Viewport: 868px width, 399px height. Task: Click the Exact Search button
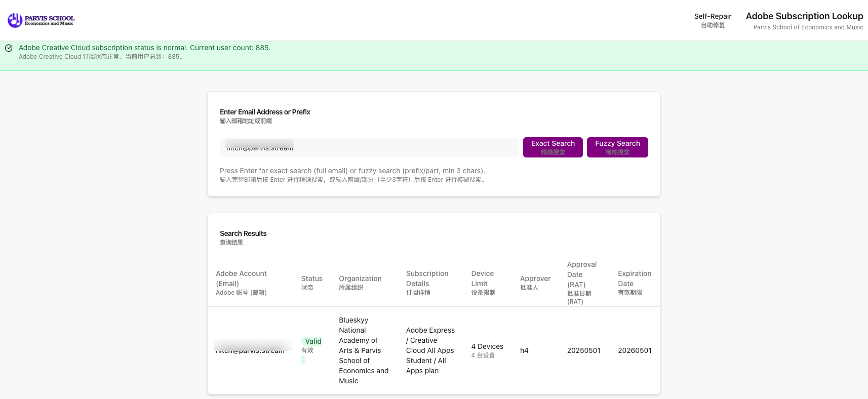pos(553,147)
